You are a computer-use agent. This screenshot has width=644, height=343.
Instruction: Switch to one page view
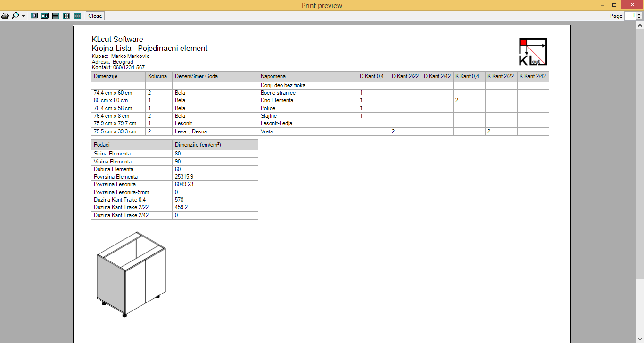pyautogui.click(x=34, y=16)
